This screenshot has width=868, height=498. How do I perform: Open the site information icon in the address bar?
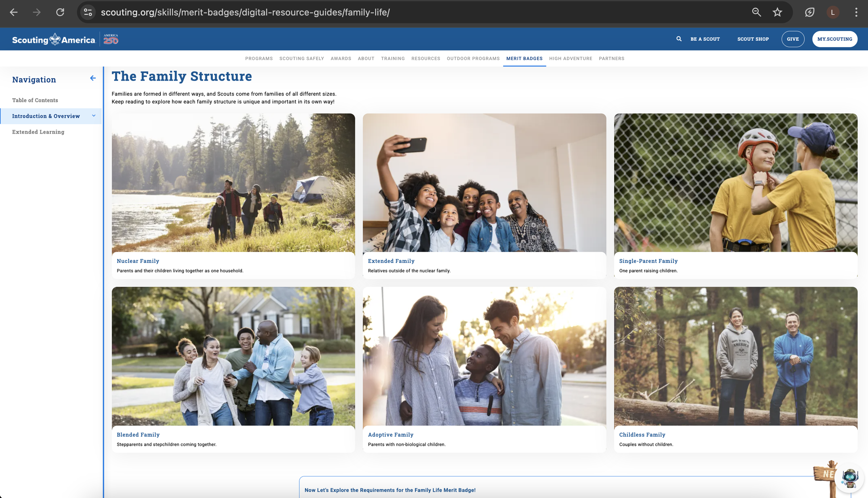(x=88, y=13)
